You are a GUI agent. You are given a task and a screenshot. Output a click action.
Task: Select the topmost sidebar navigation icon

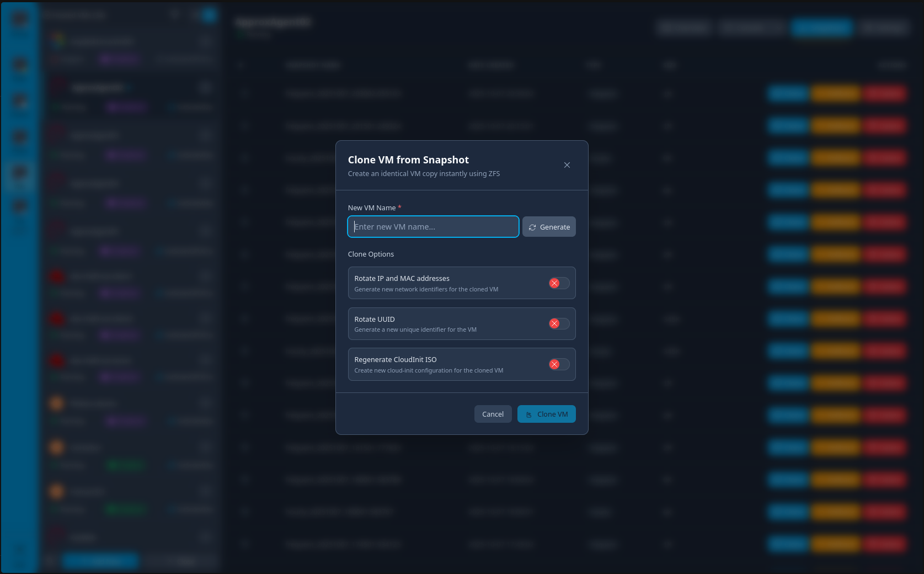coord(20,20)
